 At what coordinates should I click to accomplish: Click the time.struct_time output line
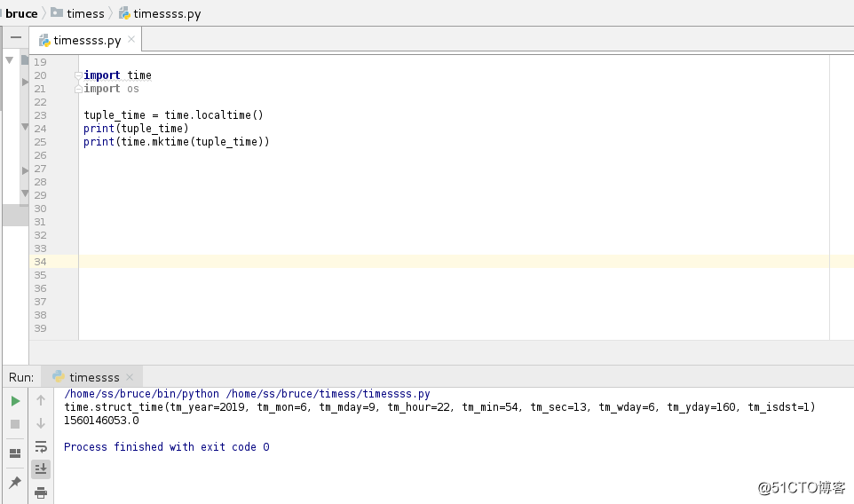(x=439, y=407)
